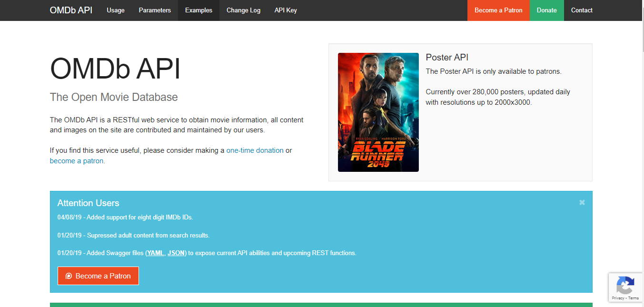
Task: Open the YAML Swagger file link
Action: [x=155, y=253]
